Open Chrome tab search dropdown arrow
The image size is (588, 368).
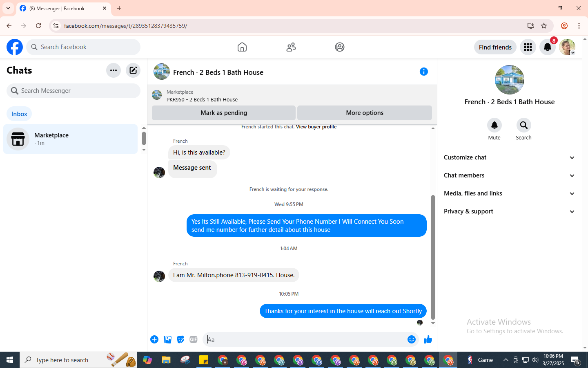[x=8, y=8]
